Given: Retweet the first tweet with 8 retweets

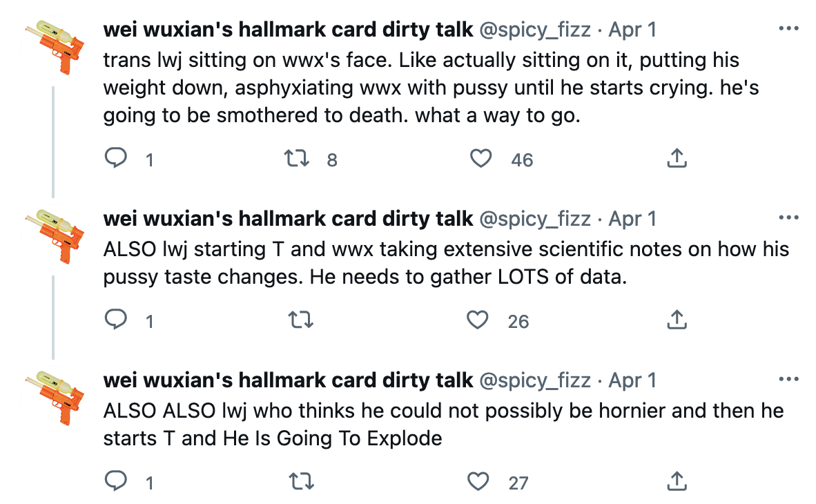Looking at the screenshot, I should click(298, 159).
